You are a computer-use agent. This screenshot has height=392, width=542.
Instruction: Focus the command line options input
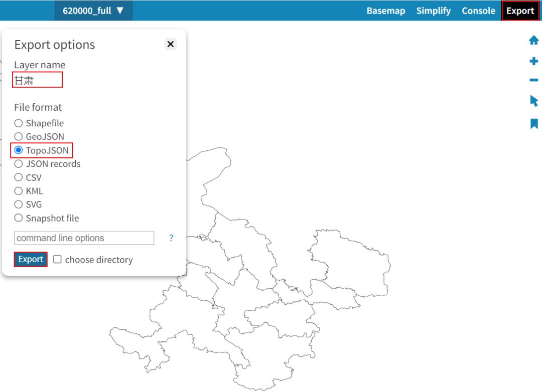pyautogui.click(x=84, y=238)
